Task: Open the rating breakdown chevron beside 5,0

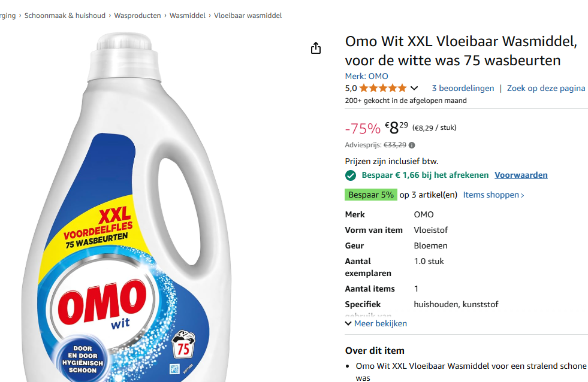Action: [415, 87]
